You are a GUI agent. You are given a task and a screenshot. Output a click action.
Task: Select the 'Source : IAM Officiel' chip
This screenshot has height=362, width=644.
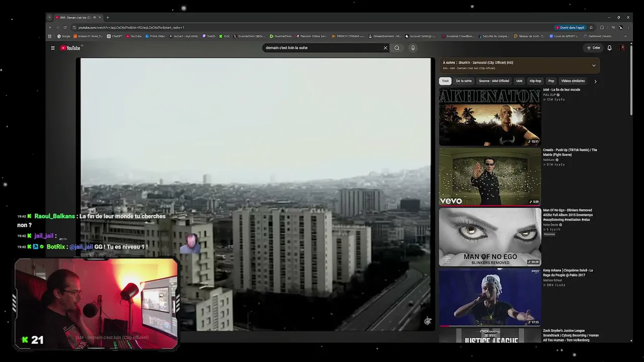[x=494, y=81]
